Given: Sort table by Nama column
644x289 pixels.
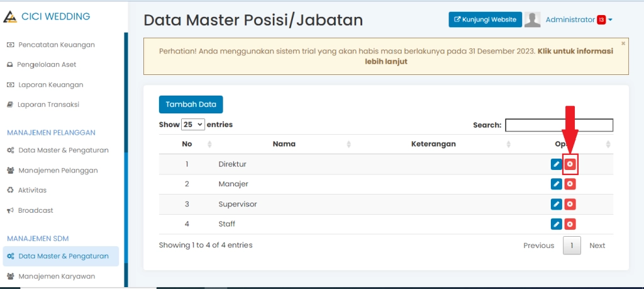Looking at the screenshot, I should tap(348, 144).
